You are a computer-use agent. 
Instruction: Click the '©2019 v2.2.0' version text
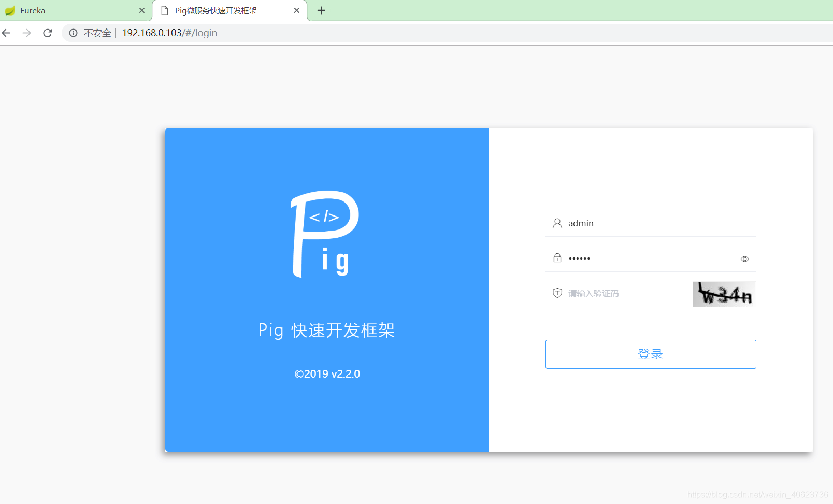pyautogui.click(x=327, y=374)
